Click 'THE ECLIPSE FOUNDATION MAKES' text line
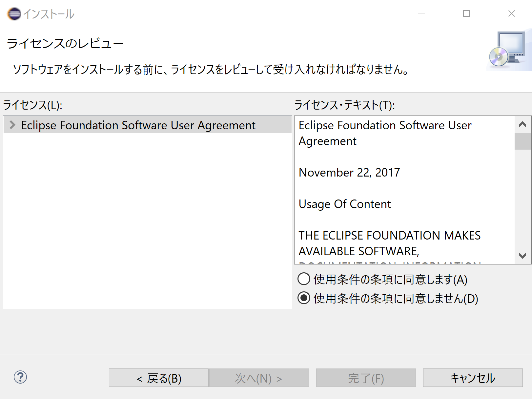This screenshot has width=532, height=399. tap(390, 235)
